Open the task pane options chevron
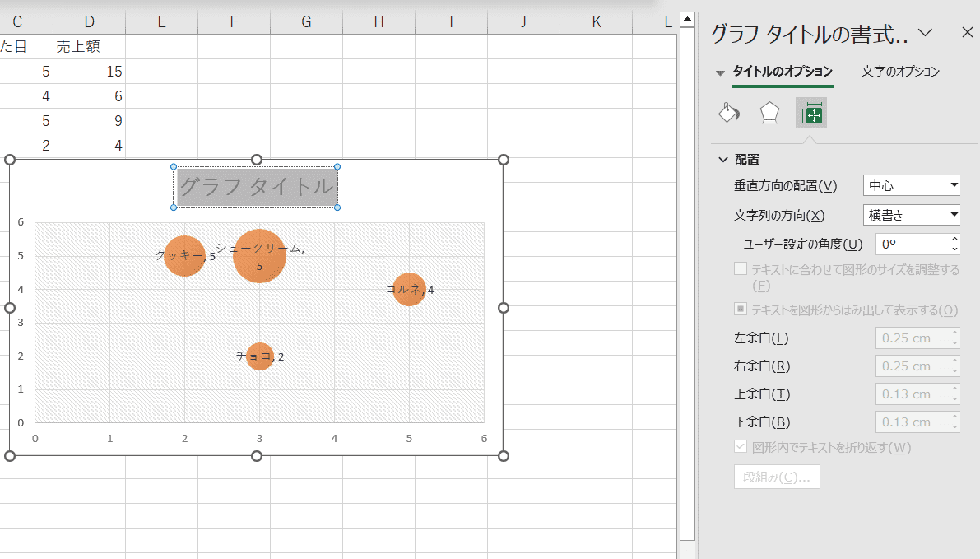The height and width of the screenshot is (559, 980). tap(925, 33)
